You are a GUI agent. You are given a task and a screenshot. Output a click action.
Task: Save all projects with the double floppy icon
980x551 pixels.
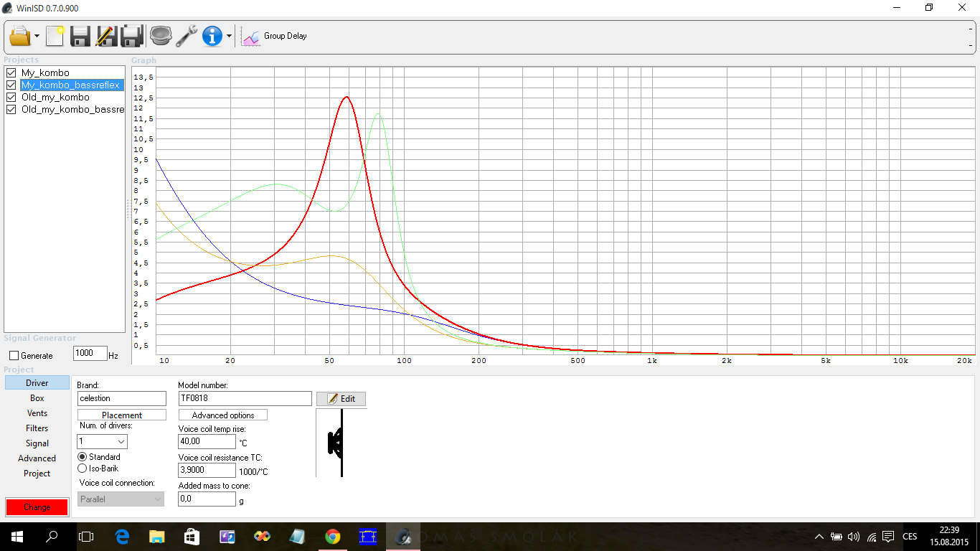pos(132,36)
